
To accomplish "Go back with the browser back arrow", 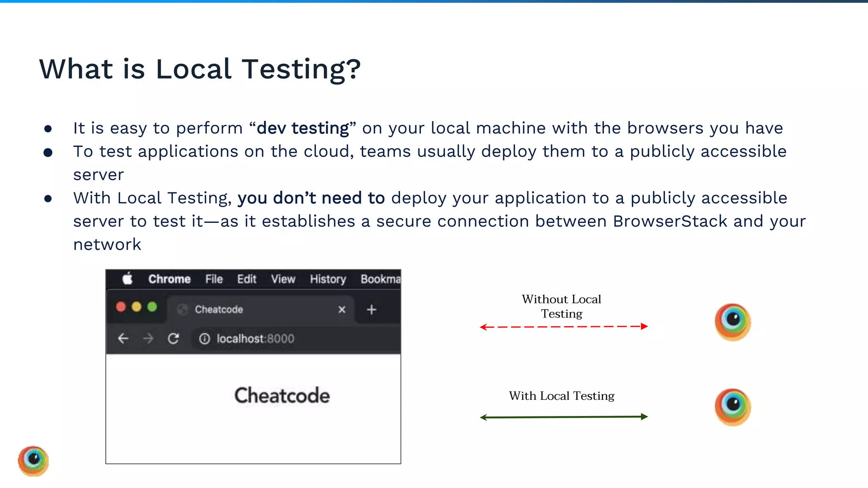I will [x=123, y=338].
